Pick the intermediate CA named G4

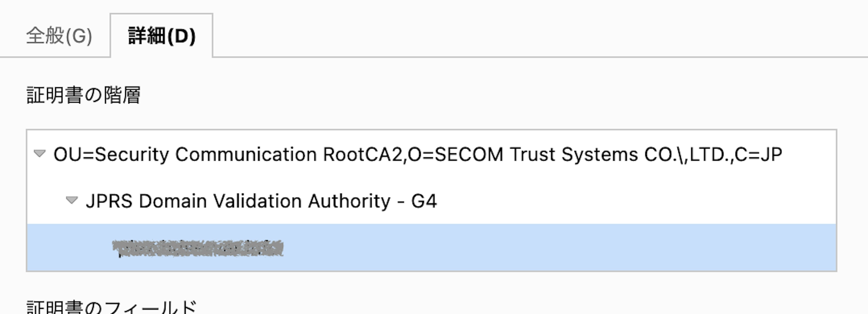pyautogui.click(x=261, y=201)
